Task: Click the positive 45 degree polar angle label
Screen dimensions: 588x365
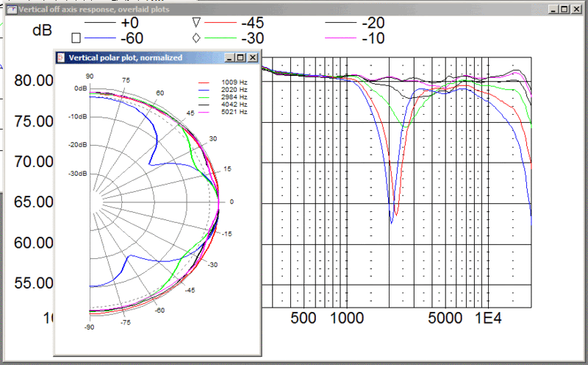Action: point(190,113)
